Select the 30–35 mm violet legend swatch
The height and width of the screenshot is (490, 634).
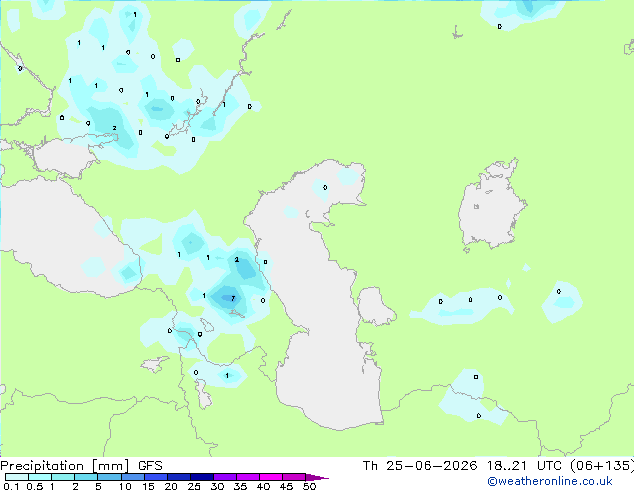pos(225,477)
